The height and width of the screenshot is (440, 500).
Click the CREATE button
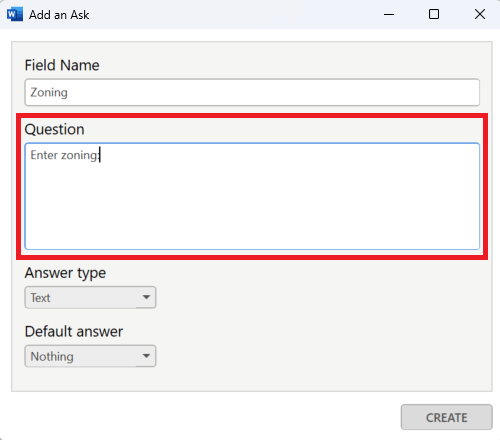pyautogui.click(x=446, y=417)
